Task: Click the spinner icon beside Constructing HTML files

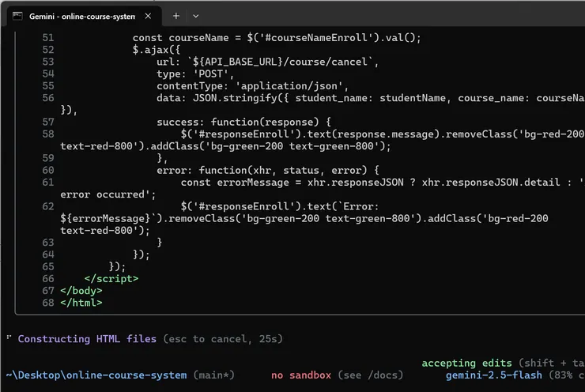Action: 9,337
